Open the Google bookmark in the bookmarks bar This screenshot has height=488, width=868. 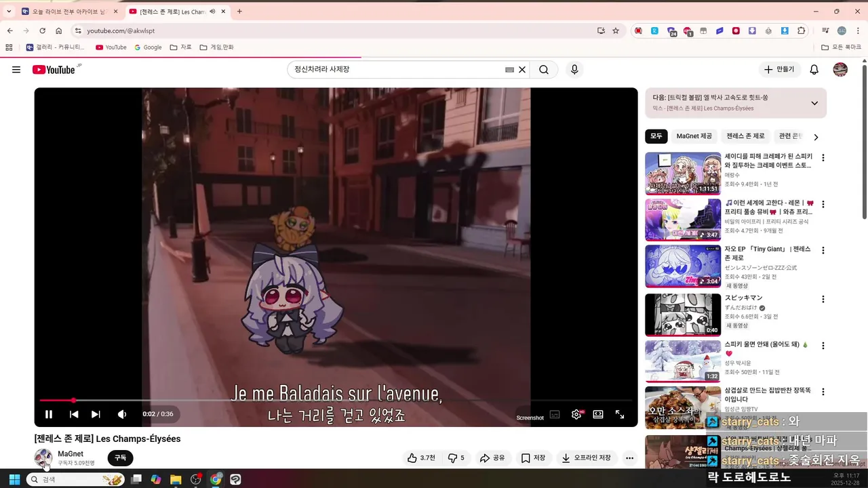click(x=148, y=47)
